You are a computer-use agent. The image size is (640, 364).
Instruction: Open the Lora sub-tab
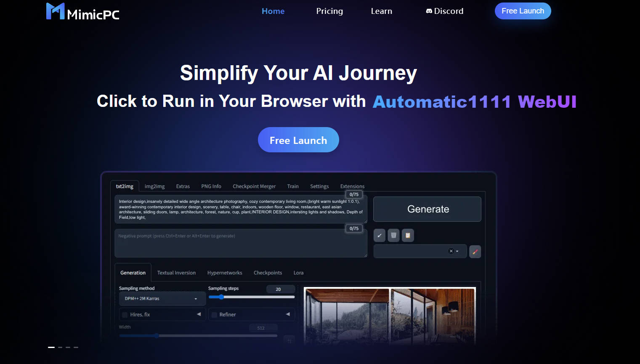(298, 273)
